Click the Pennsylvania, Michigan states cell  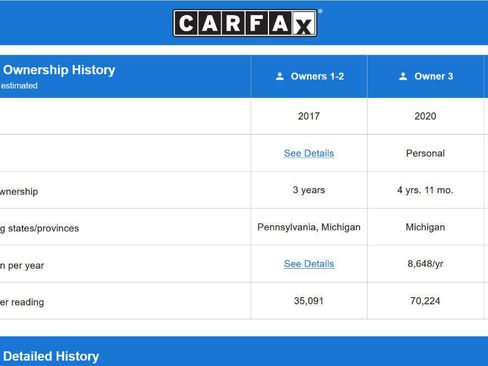click(309, 227)
